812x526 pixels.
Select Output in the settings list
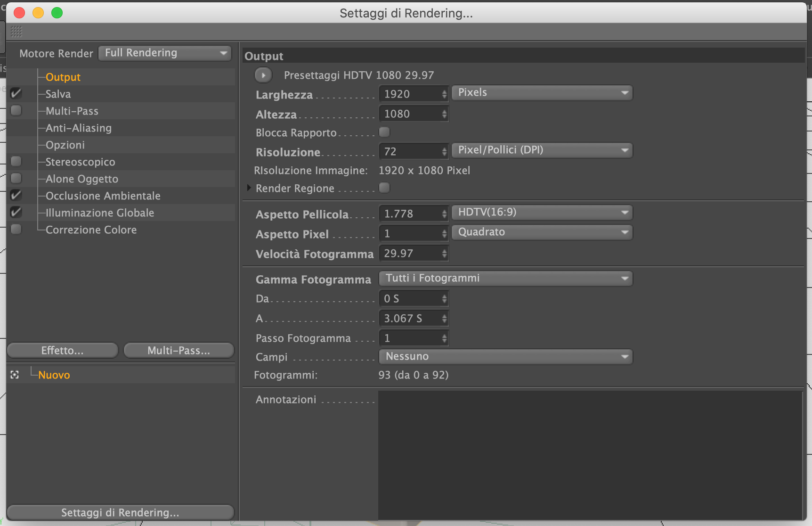coord(63,77)
